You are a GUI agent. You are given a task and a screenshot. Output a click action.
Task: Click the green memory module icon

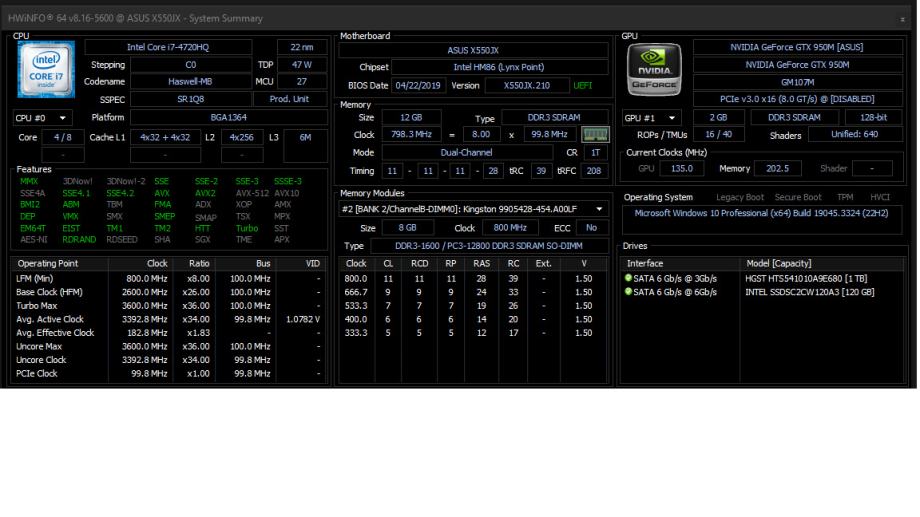(x=595, y=135)
